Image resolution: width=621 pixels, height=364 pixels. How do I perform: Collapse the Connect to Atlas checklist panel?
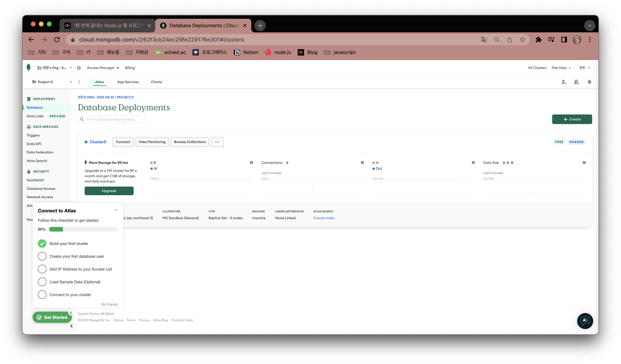(x=116, y=210)
